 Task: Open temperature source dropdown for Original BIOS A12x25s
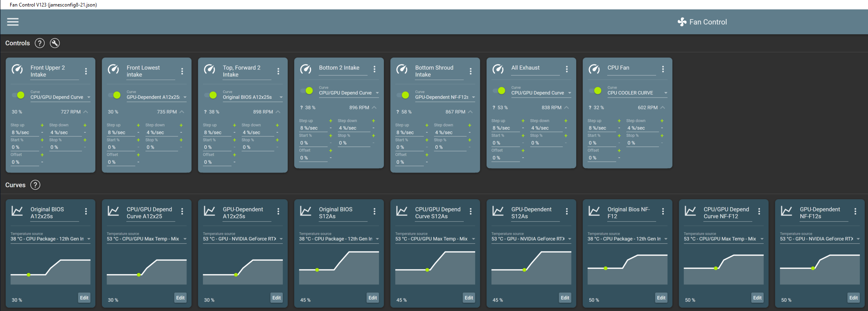[x=51, y=239]
